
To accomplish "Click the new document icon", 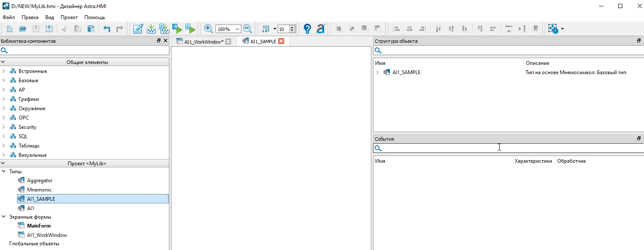I will click(9, 29).
